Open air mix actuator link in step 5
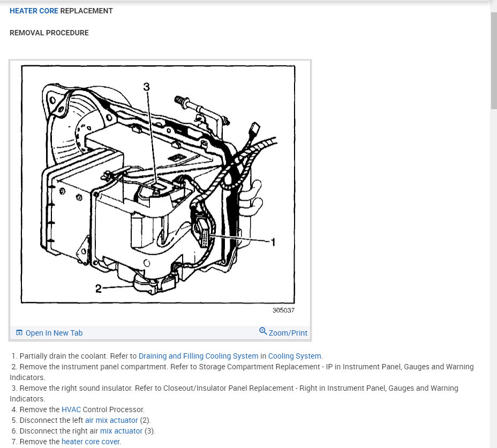The width and height of the screenshot is (497, 448). tap(111, 421)
